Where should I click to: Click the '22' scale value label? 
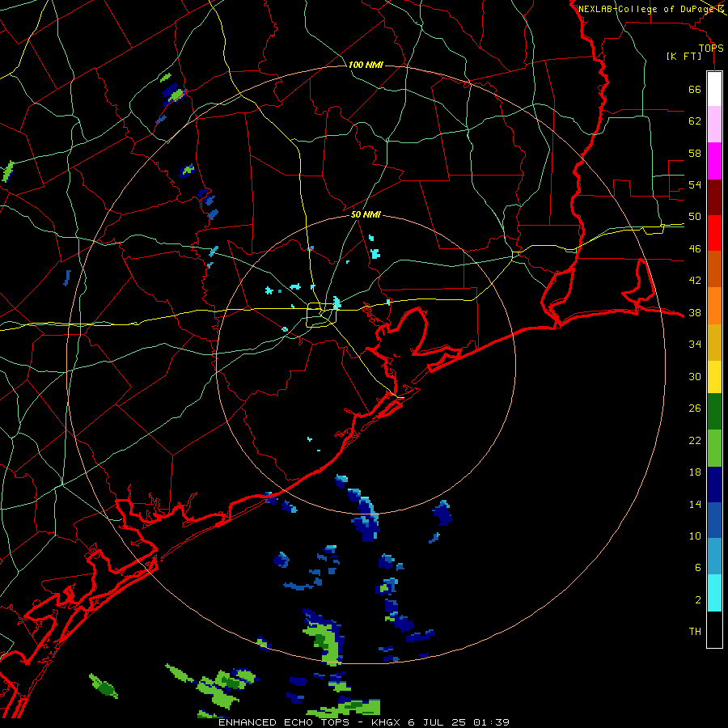695,441
